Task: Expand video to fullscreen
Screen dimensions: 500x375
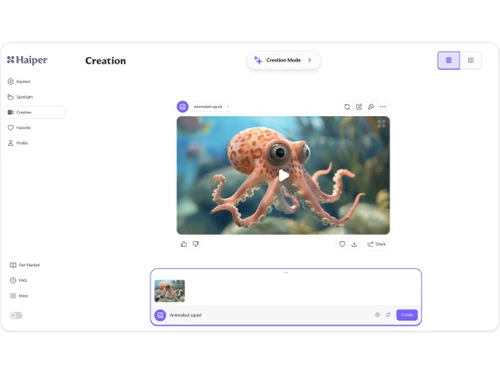Action: [x=381, y=124]
